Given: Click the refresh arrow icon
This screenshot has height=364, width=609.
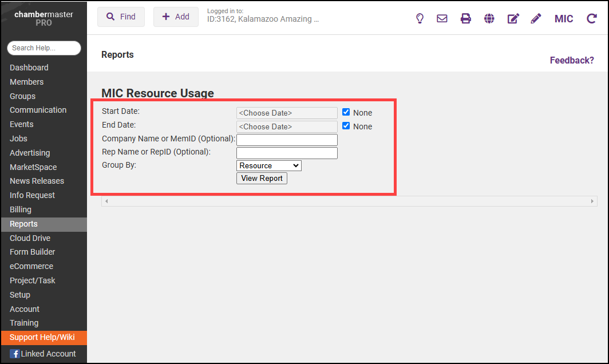Looking at the screenshot, I should pos(592,18).
